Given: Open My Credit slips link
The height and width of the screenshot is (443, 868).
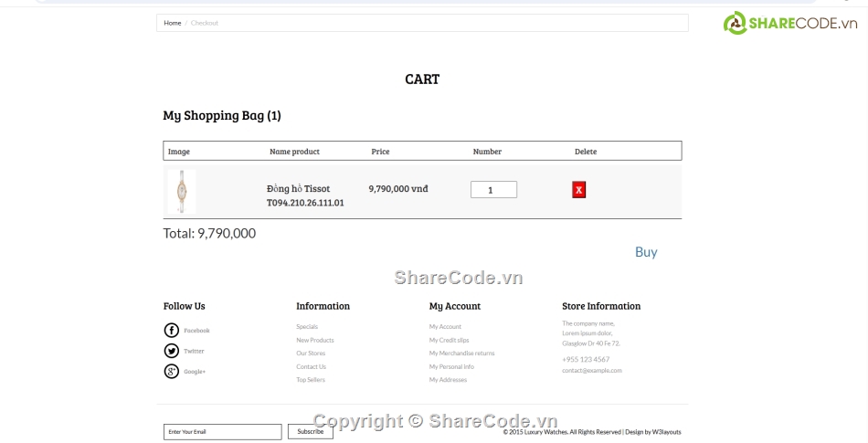Looking at the screenshot, I should (x=449, y=340).
